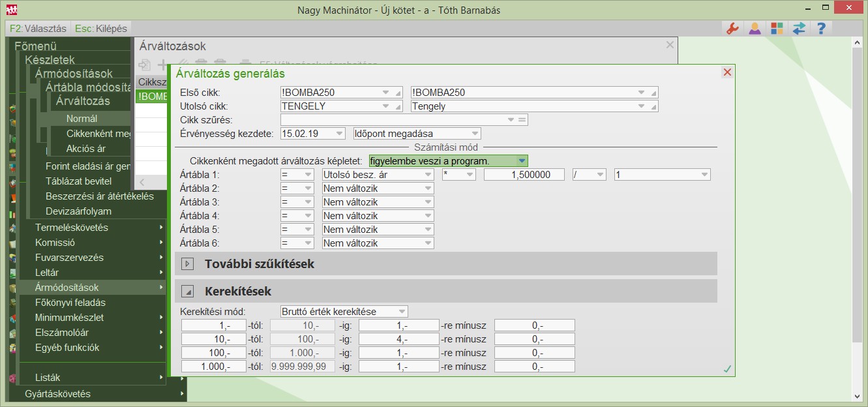The width and height of the screenshot is (868, 407).
Task: Click the Esc: Kilépés button
Action: pyautogui.click(x=101, y=29)
